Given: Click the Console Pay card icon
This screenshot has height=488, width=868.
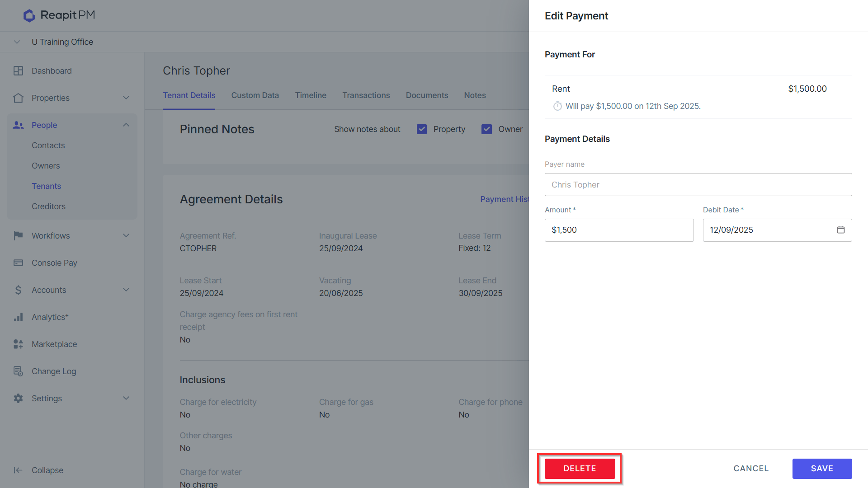Looking at the screenshot, I should click(19, 263).
